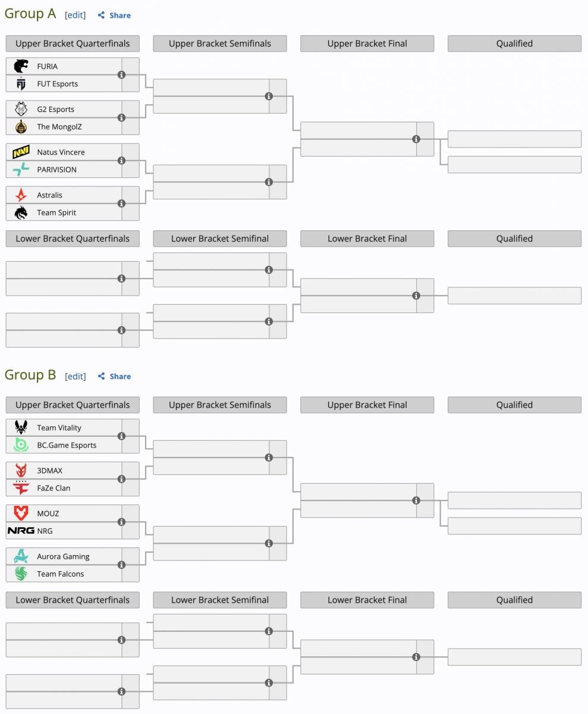Share the Group A bracket
The height and width of the screenshot is (714, 588).
115,15
